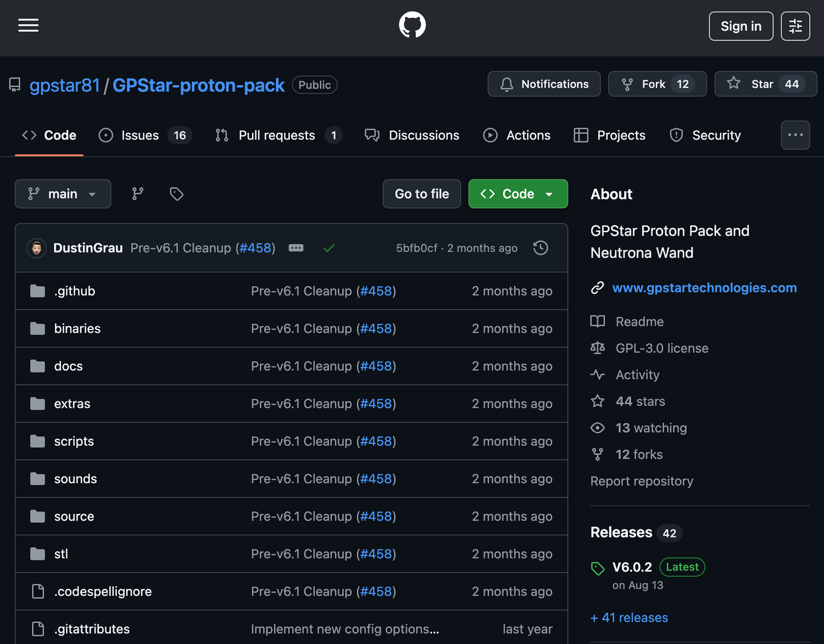
Task: Open the sounds folder
Action: [75, 479]
